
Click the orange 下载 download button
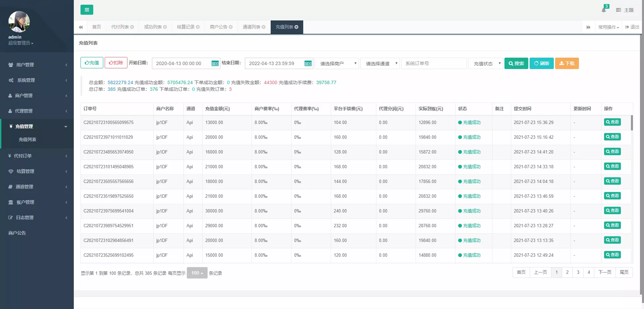[x=567, y=63]
